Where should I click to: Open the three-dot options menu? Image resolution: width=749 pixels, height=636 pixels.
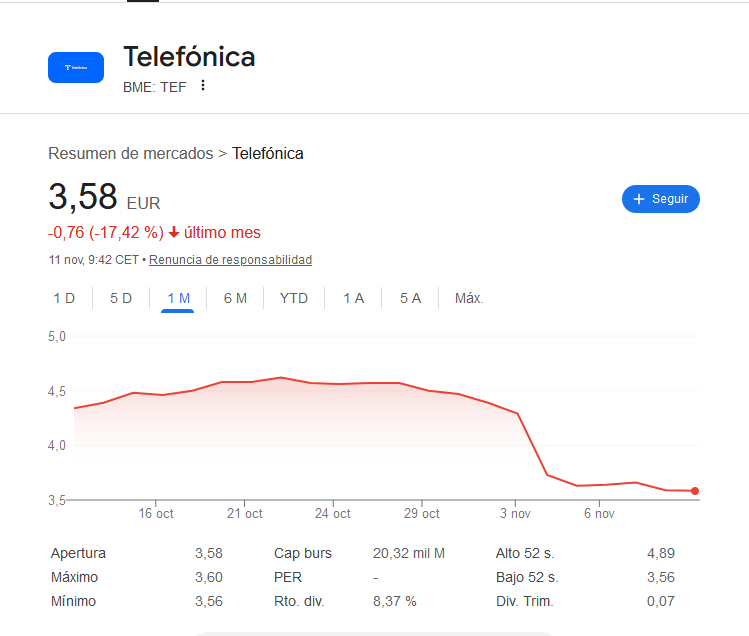[203, 86]
